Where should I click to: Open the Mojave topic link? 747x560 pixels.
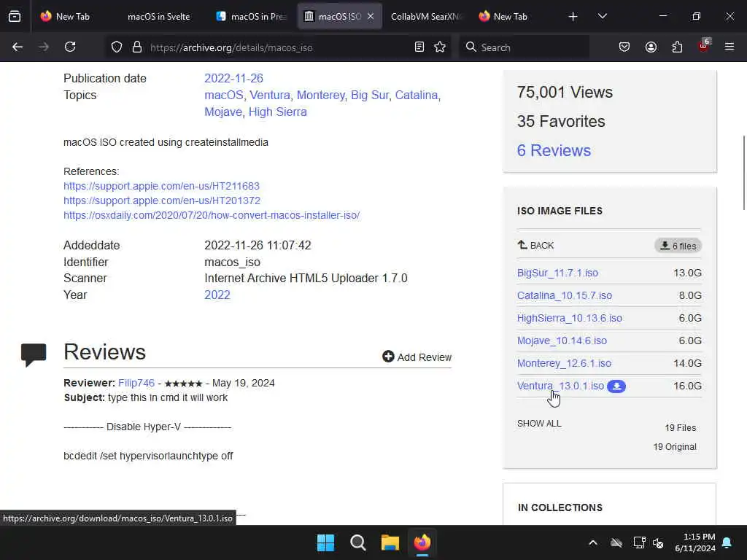pyautogui.click(x=223, y=112)
